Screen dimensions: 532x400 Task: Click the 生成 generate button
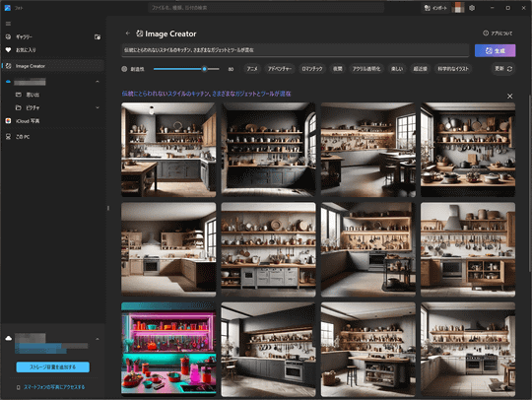click(495, 50)
